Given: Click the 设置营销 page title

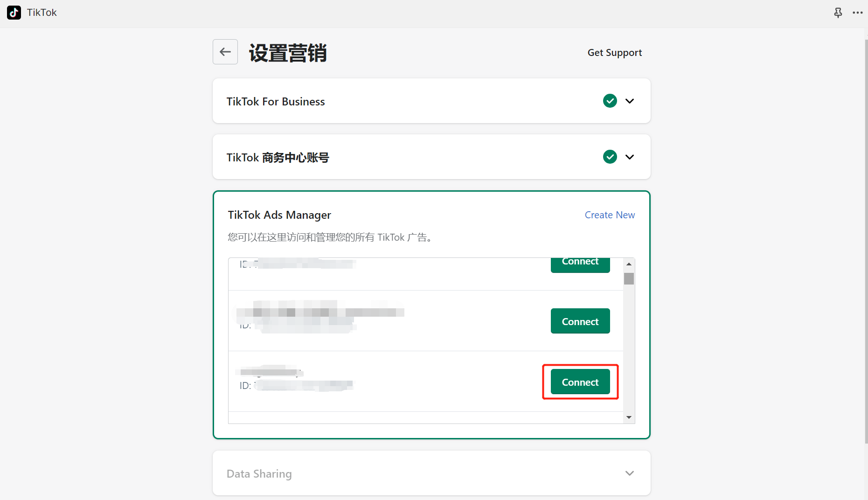Looking at the screenshot, I should pyautogui.click(x=288, y=53).
